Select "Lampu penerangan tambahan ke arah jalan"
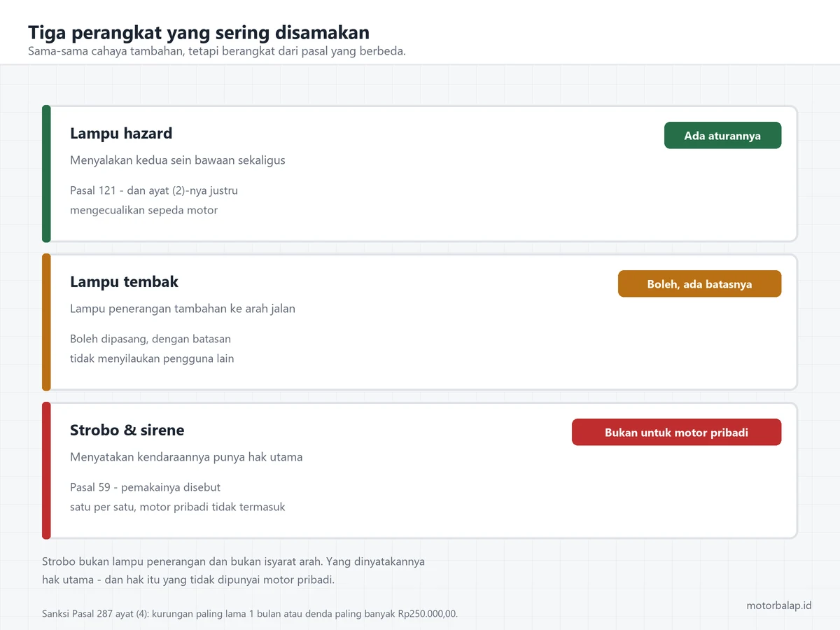This screenshot has width=840, height=630. tap(183, 309)
